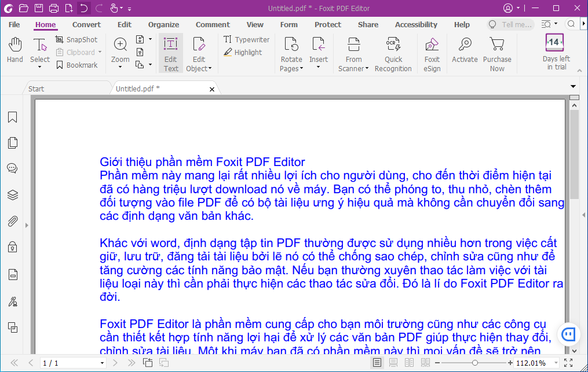Click the Purchase Now button
The height and width of the screenshot is (372, 588).
click(497, 53)
